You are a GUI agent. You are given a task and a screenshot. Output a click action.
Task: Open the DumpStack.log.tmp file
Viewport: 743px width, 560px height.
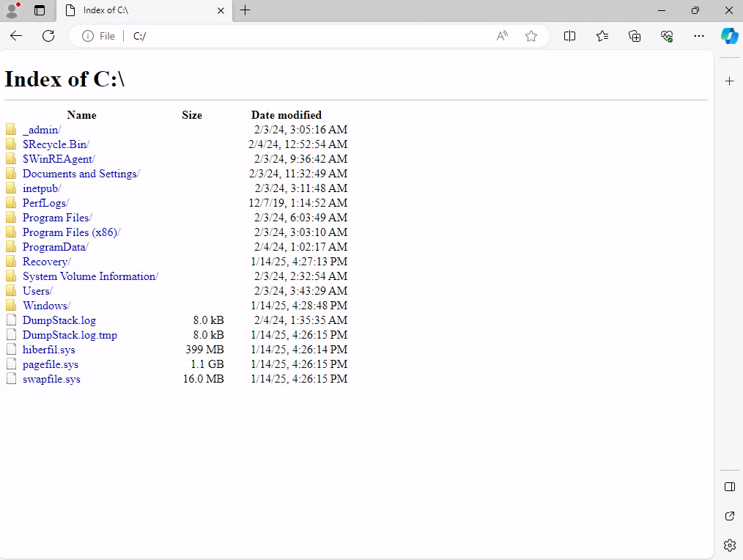coord(70,336)
